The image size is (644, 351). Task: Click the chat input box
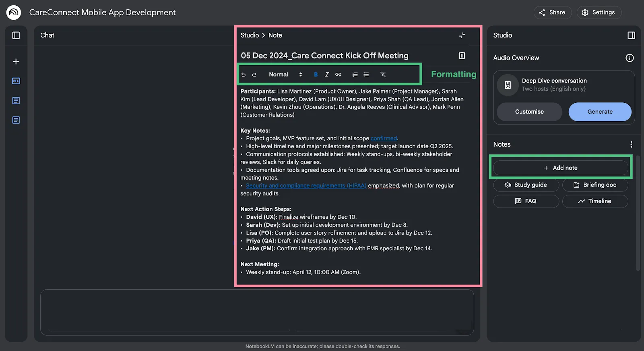click(257, 312)
